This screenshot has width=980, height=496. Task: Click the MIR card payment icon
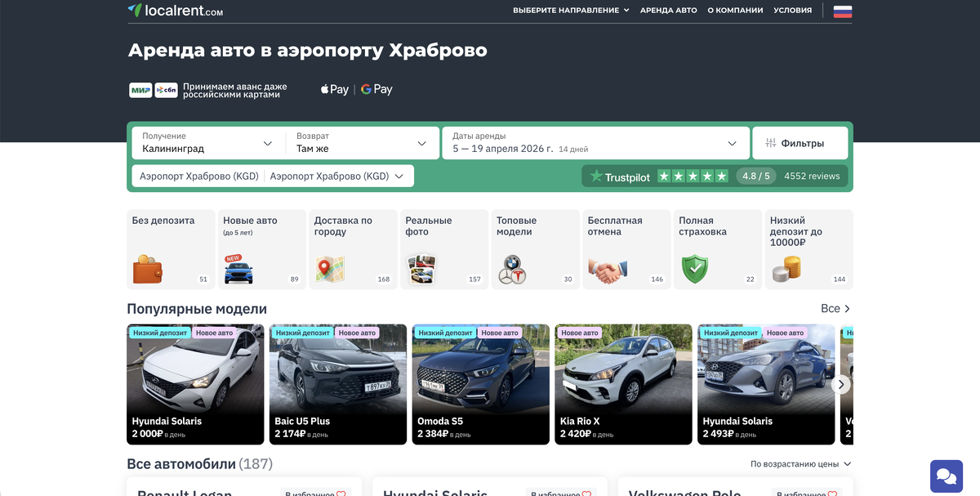[x=140, y=90]
